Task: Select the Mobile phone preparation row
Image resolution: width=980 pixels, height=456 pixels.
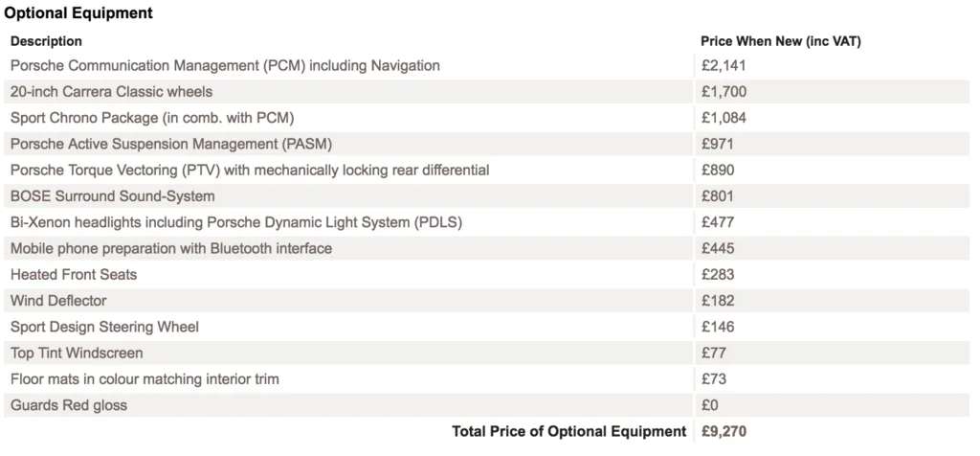Action: (x=486, y=249)
